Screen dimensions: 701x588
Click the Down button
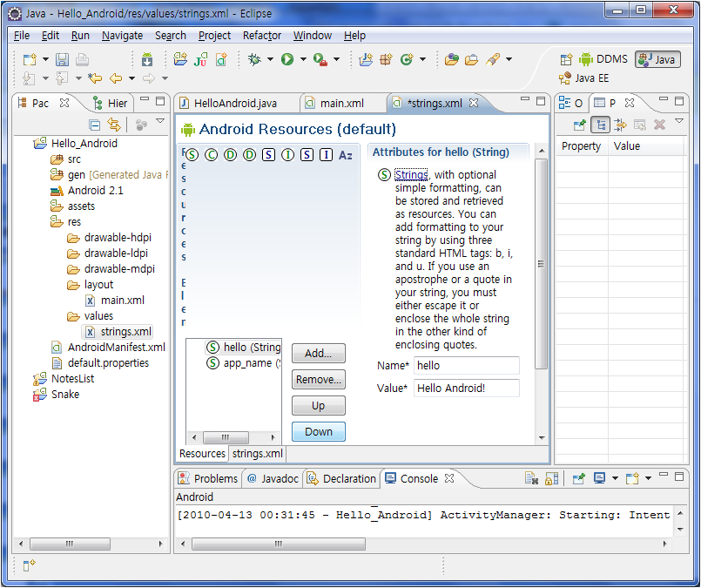(x=319, y=431)
